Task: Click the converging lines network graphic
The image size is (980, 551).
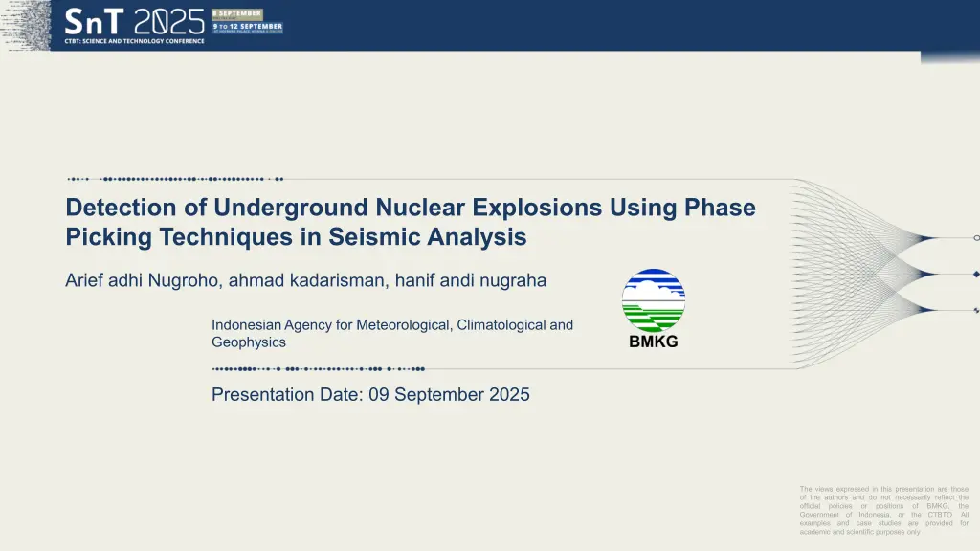Action: click(x=861, y=273)
